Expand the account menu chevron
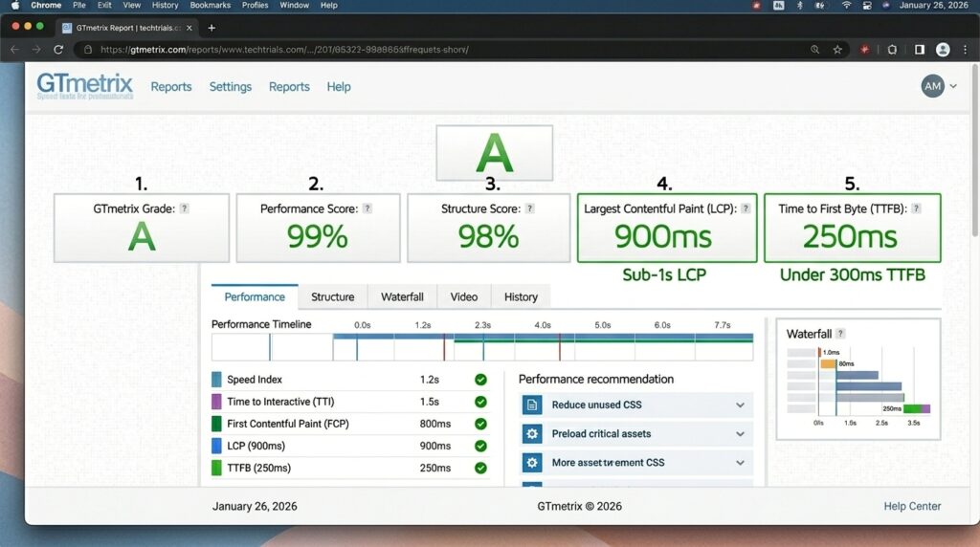Image resolution: width=980 pixels, height=547 pixels. point(953,86)
